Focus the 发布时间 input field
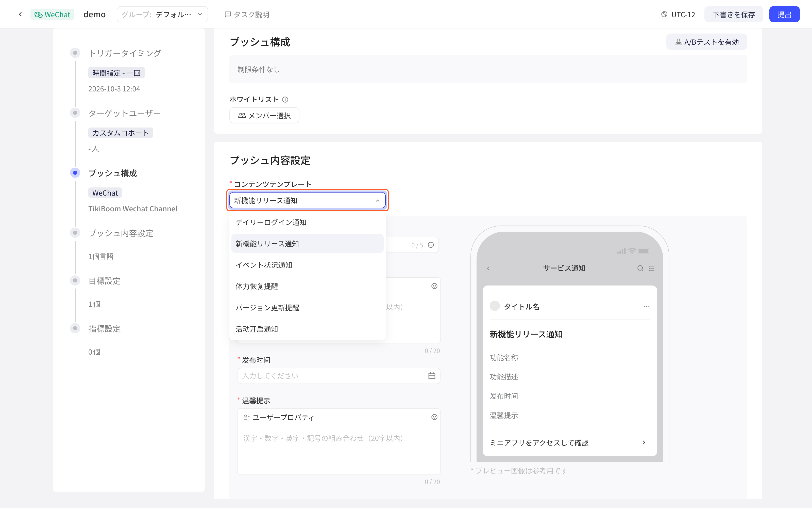 click(x=339, y=376)
